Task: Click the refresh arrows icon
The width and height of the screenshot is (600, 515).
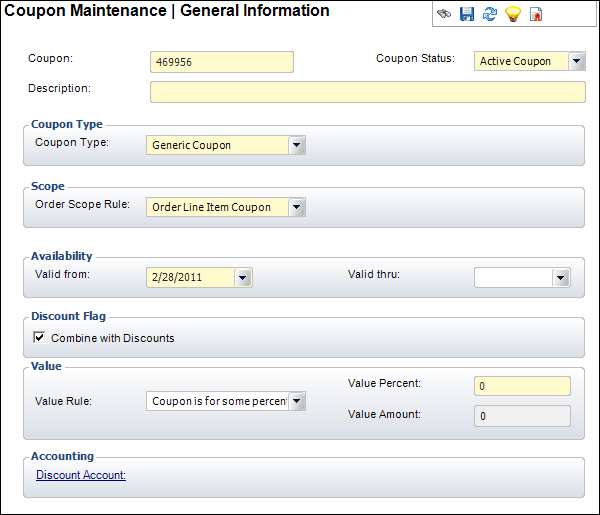Action: point(490,14)
